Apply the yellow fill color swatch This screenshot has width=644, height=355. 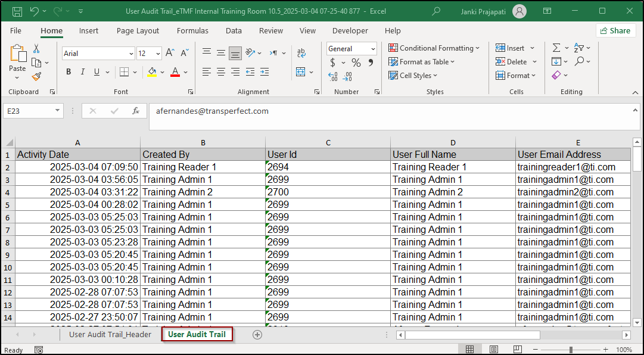152,72
